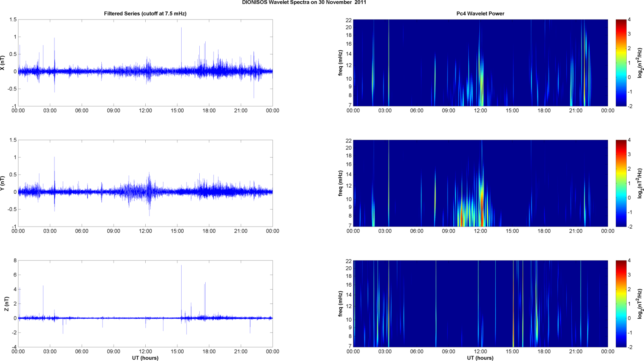This screenshot has width=644, height=361.
Task: Click the 06:00 tick under the bottom spectrogram
Action: 417,352
